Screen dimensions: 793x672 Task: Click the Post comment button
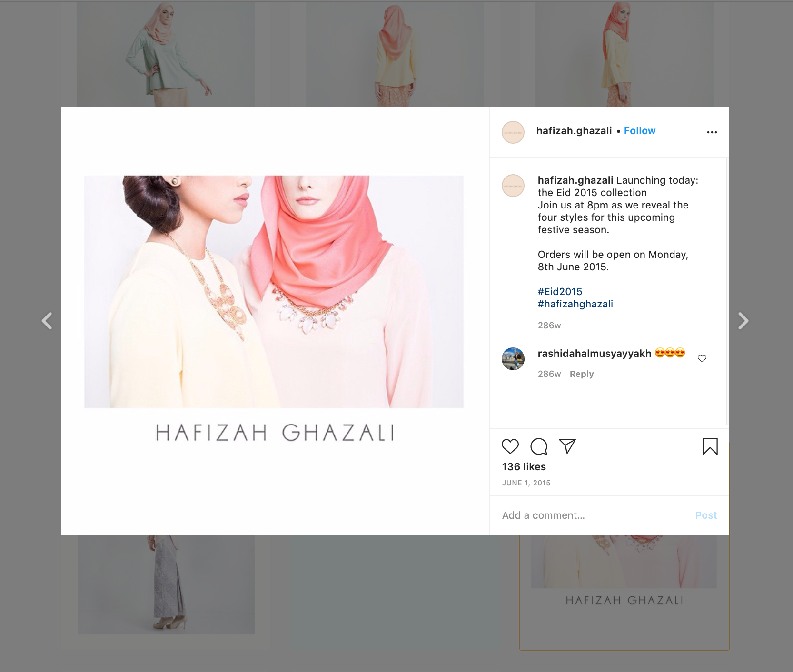tap(706, 515)
